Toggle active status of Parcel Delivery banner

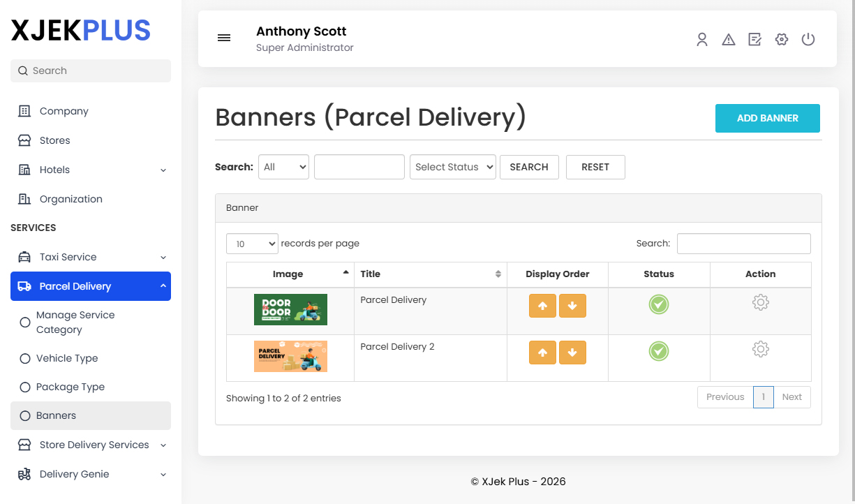click(x=659, y=304)
